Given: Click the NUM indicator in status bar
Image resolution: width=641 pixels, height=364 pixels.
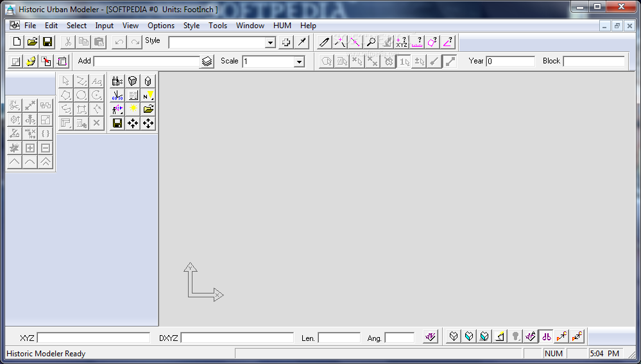Looking at the screenshot, I should pos(554,353).
